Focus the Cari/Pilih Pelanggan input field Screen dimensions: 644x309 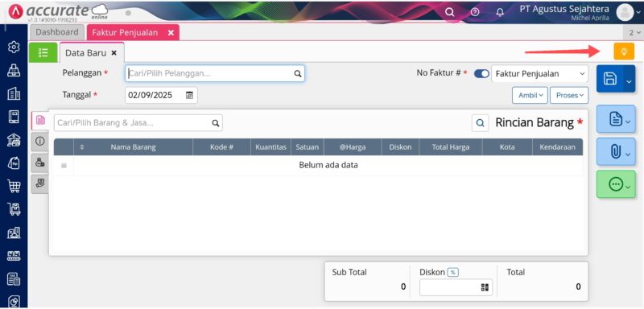coord(215,73)
